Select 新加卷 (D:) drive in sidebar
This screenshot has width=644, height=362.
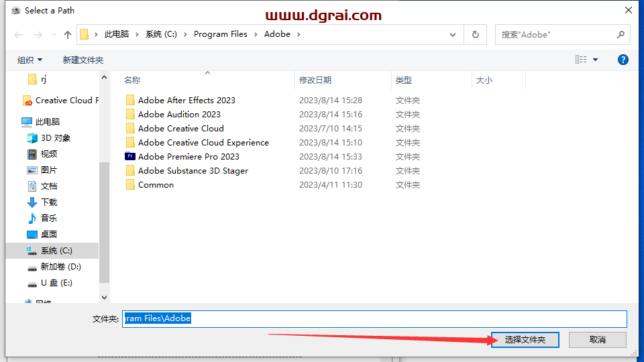(60, 267)
